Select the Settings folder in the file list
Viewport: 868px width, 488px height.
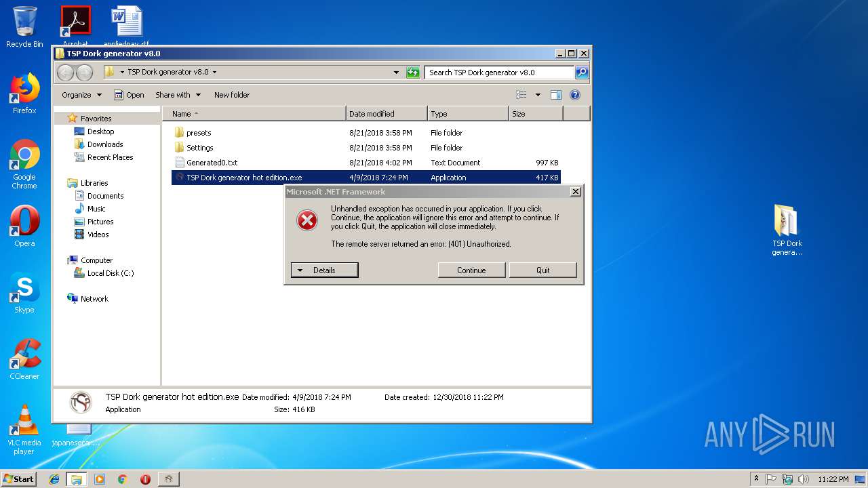366,148
